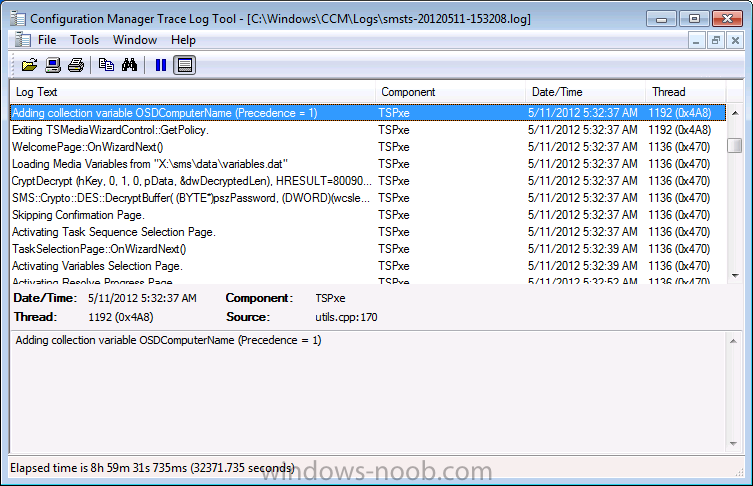Click the Date/Time value in details pane

tap(142, 298)
